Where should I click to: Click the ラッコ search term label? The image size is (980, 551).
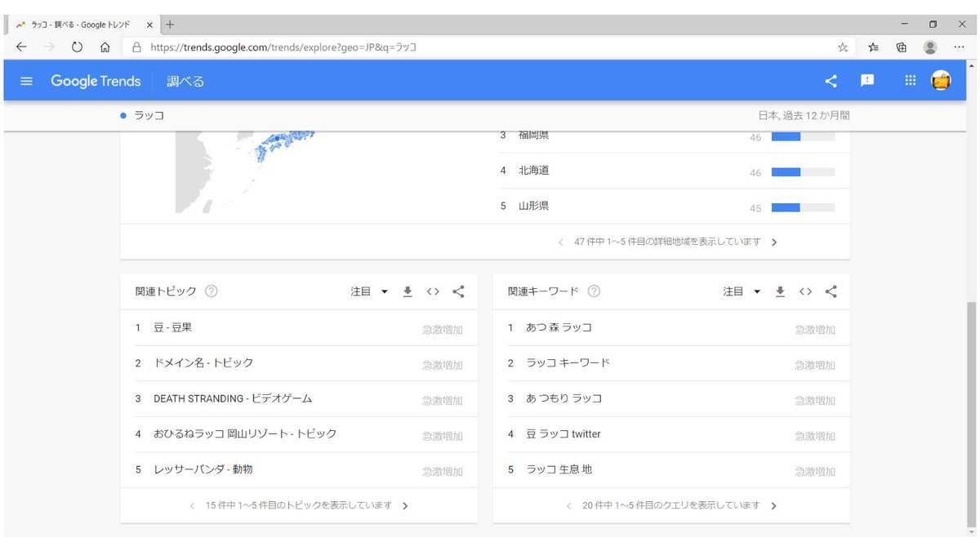coord(149,116)
